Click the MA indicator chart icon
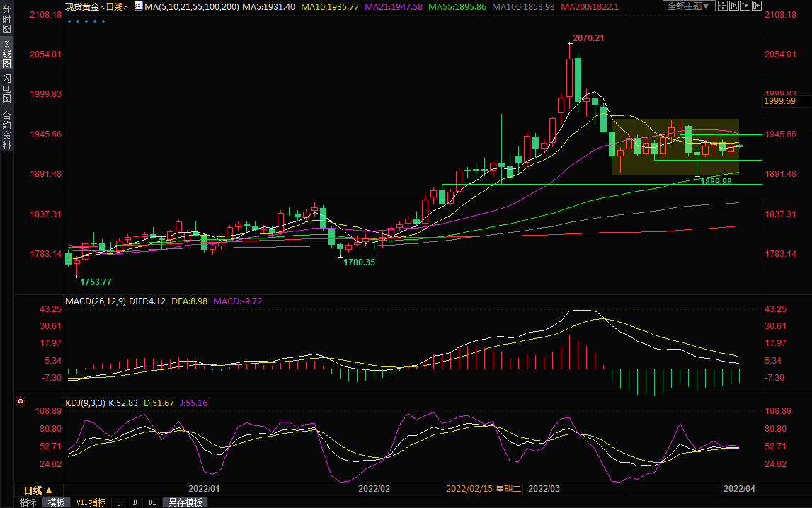Screen dimensions: 812x508 [138, 6]
